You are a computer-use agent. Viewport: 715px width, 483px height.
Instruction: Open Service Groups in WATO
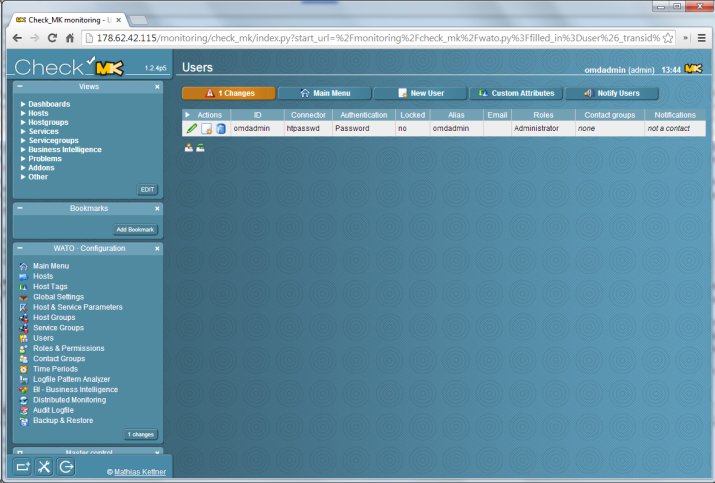tap(58, 328)
